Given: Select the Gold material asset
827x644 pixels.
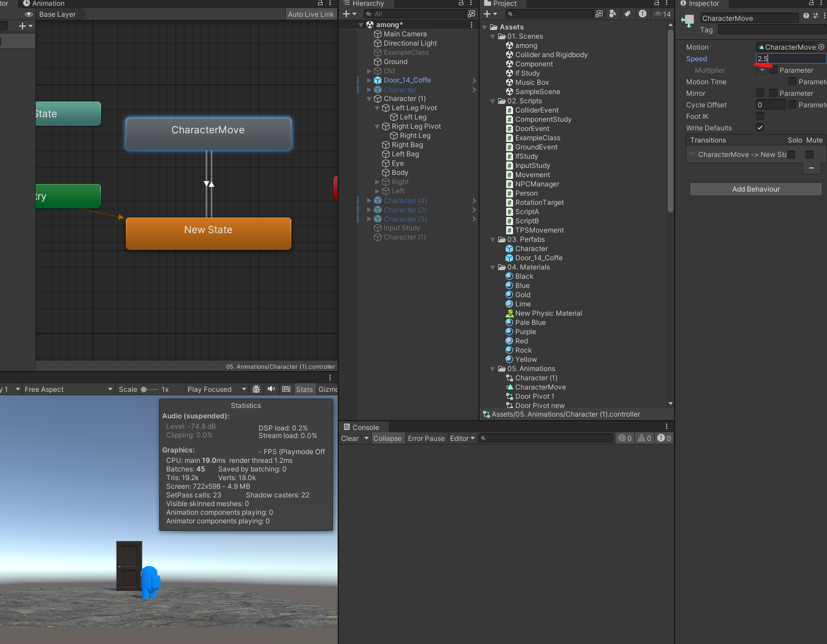Looking at the screenshot, I should coord(522,295).
